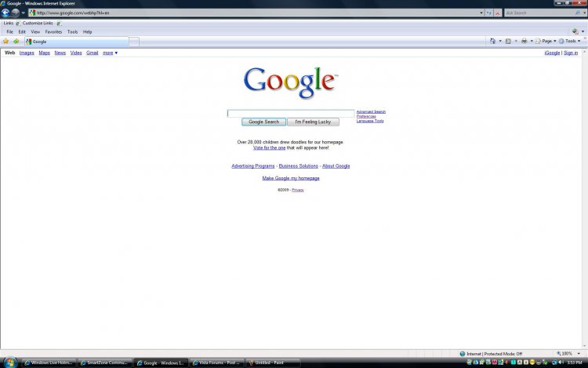Switch to Windows Live Hotmail taskbar window
This screenshot has height=368, width=588.
49,363
